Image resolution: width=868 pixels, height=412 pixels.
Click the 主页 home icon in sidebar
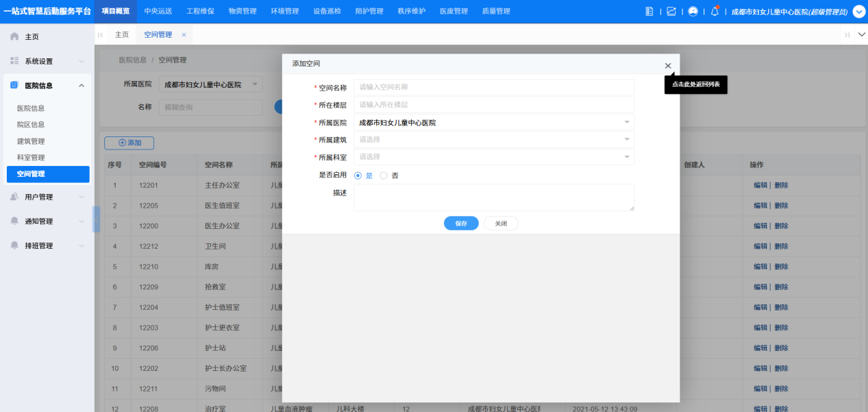tap(14, 36)
